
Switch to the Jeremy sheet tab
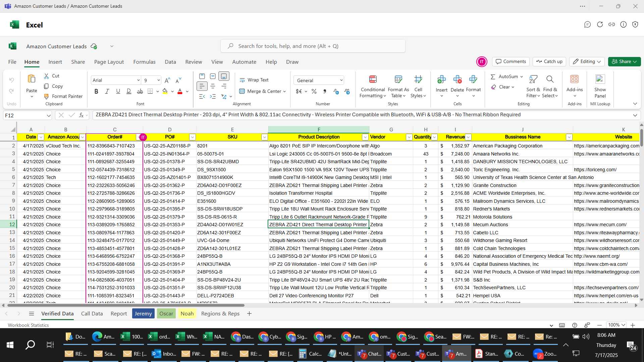(143, 314)
